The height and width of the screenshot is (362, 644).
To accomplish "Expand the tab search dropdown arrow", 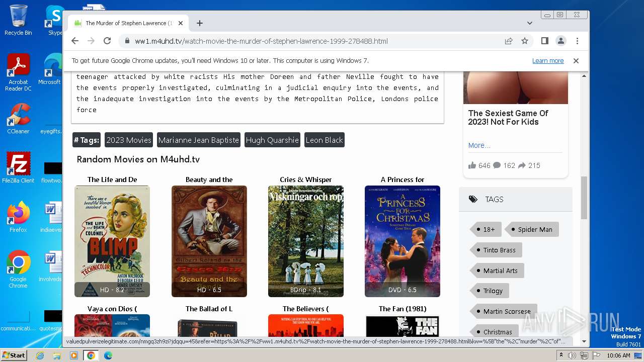I will 529,23.
